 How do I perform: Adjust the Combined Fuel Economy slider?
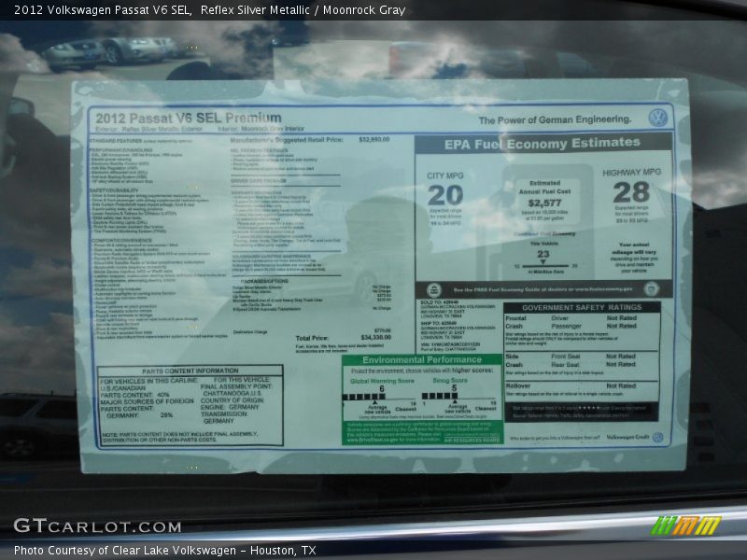(x=543, y=265)
